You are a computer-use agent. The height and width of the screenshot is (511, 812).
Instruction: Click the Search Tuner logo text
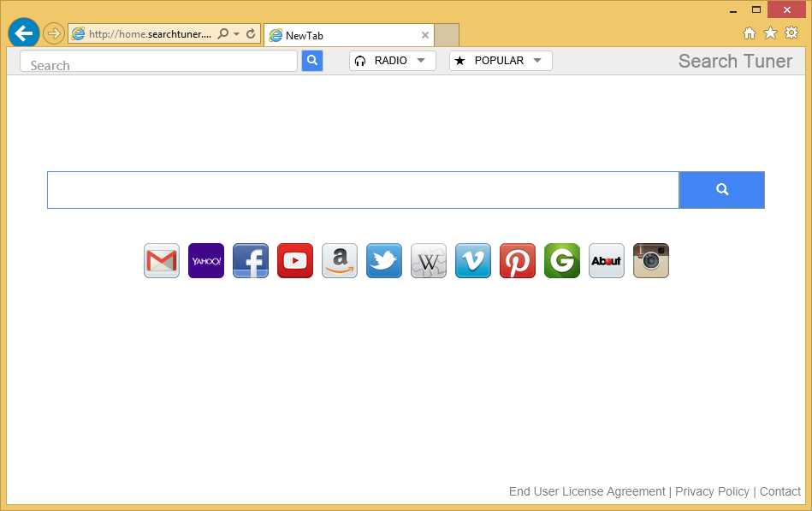[x=735, y=61]
